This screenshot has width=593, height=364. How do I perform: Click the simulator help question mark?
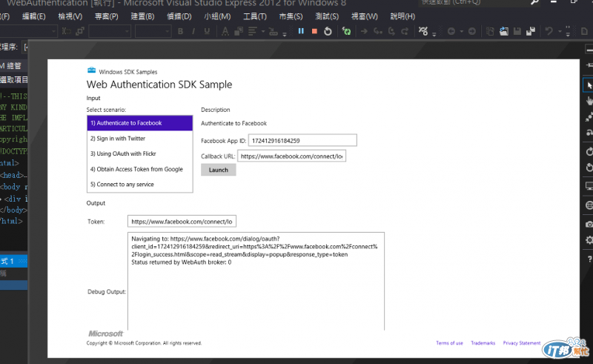click(589, 259)
